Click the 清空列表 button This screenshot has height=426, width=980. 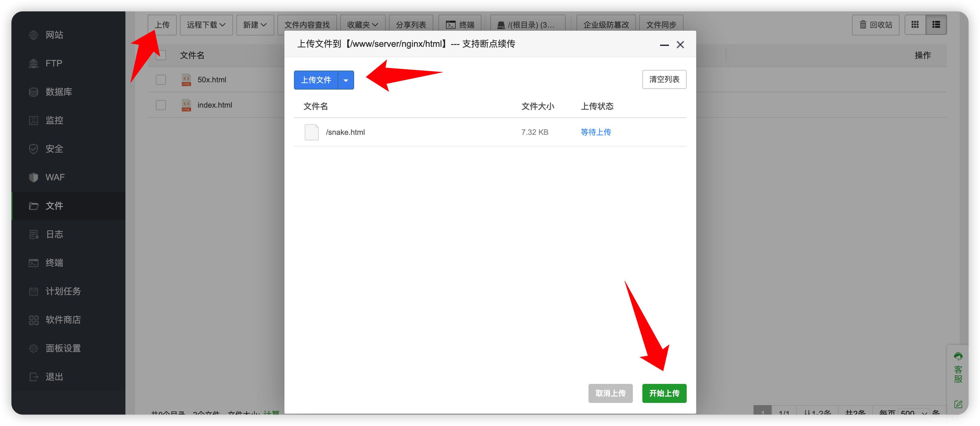click(x=664, y=79)
